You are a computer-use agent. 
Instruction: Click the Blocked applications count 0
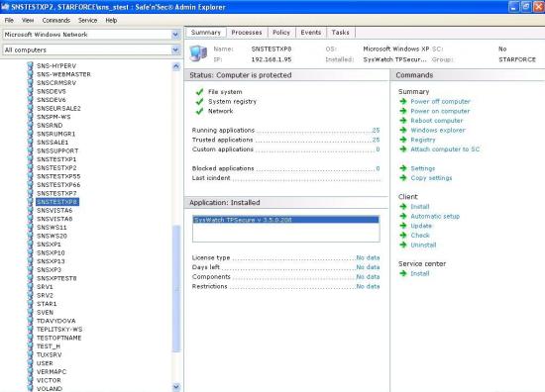pyautogui.click(x=378, y=168)
